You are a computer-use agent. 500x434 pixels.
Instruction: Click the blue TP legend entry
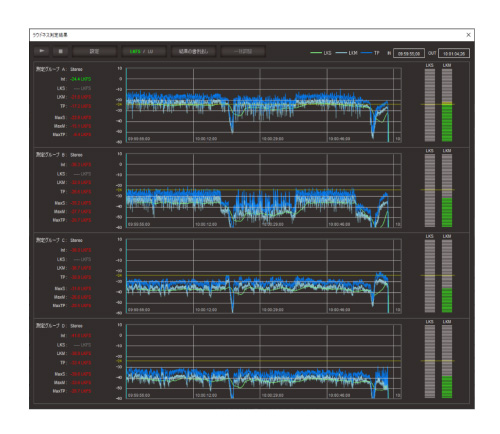point(370,53)
